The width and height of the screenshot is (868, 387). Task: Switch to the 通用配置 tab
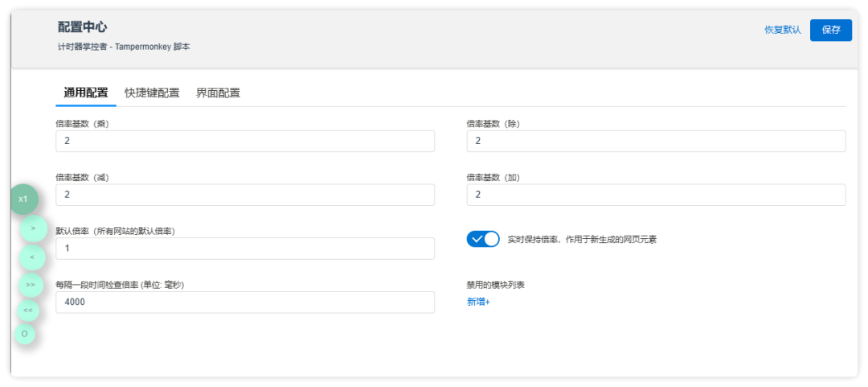86,93
